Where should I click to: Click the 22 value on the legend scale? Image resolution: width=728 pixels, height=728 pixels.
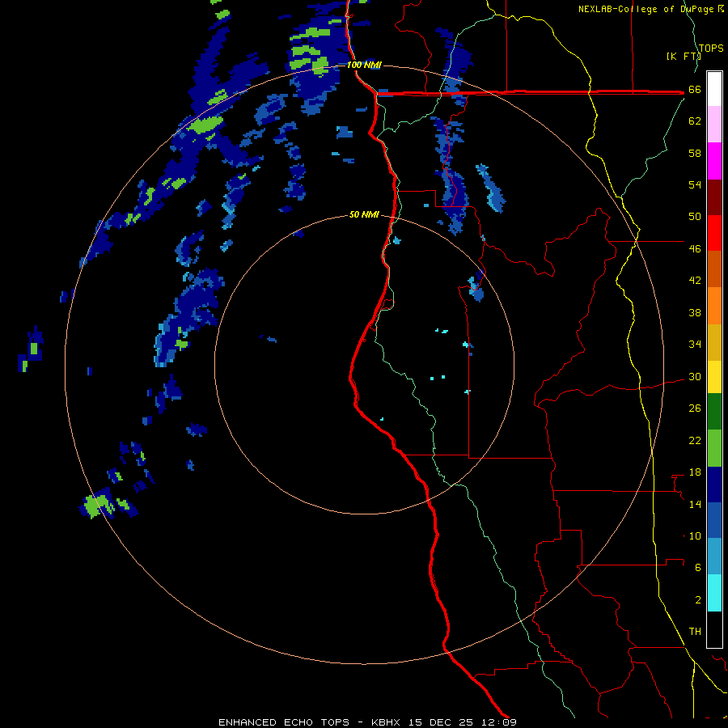(695, 440)
